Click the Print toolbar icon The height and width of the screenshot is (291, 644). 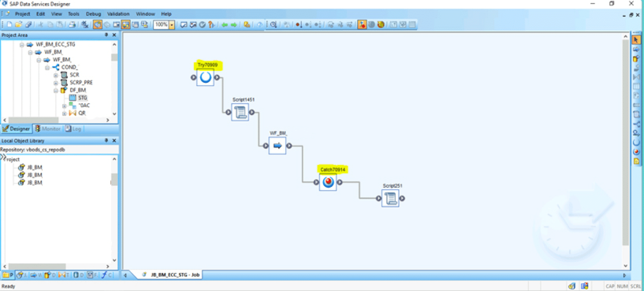tap(72, 25)
